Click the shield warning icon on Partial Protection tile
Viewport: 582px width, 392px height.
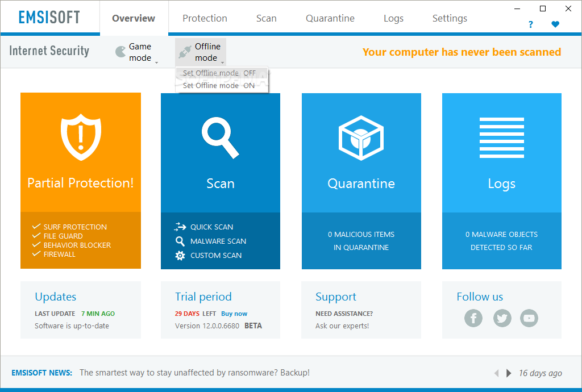pos(81,137)
